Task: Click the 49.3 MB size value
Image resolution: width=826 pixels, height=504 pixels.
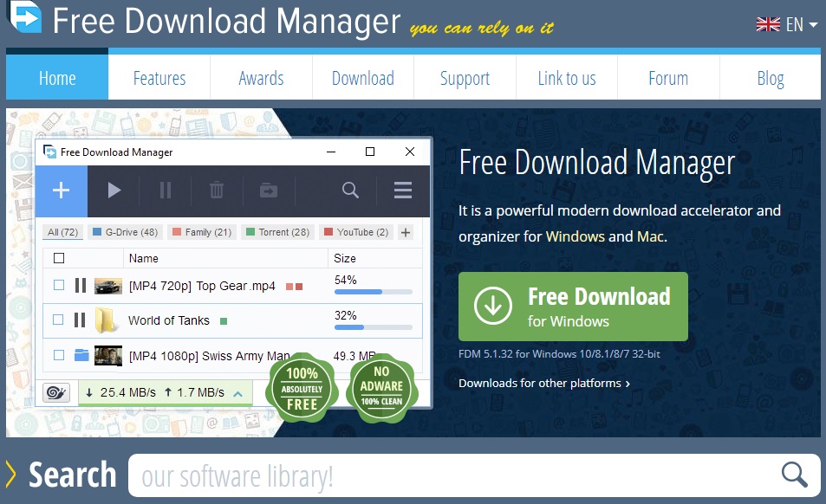Action: pos(354,356)
